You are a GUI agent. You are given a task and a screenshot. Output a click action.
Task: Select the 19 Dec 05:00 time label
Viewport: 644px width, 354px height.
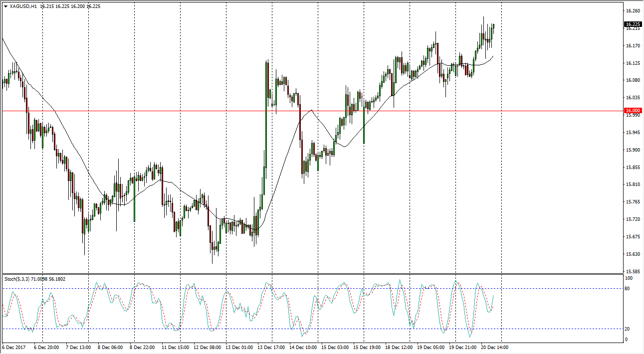pyautogui.click(x=431, y=348)
